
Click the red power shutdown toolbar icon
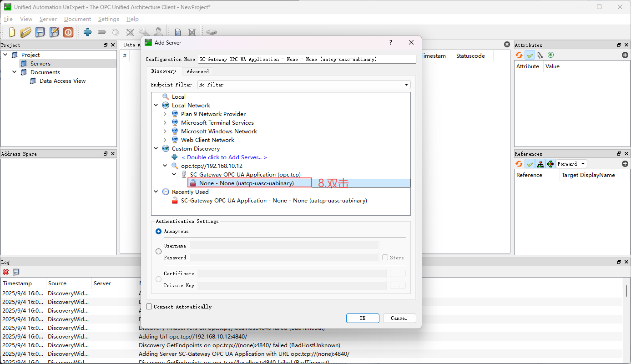[68, 32]
